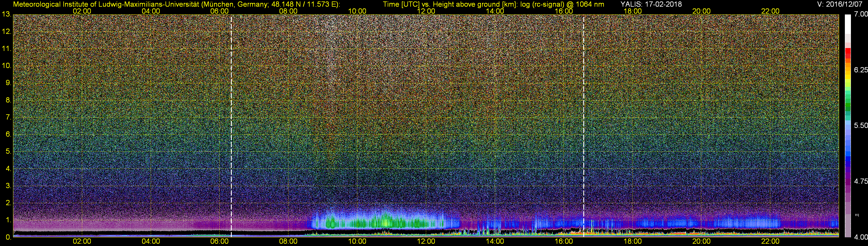Screen dimensions: 868x246
Task: Click the 20:00 label on the top time axis
Action: [x=702, y=11]
